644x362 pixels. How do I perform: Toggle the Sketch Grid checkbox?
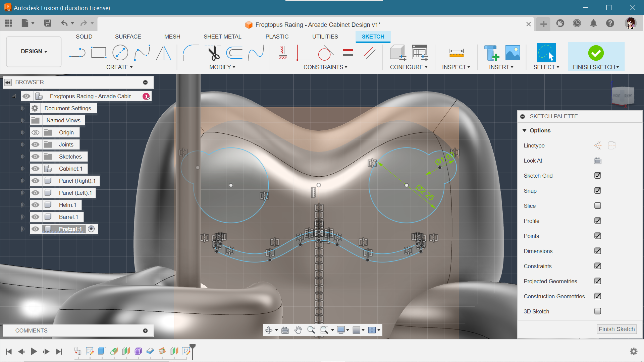click(598, 176)
